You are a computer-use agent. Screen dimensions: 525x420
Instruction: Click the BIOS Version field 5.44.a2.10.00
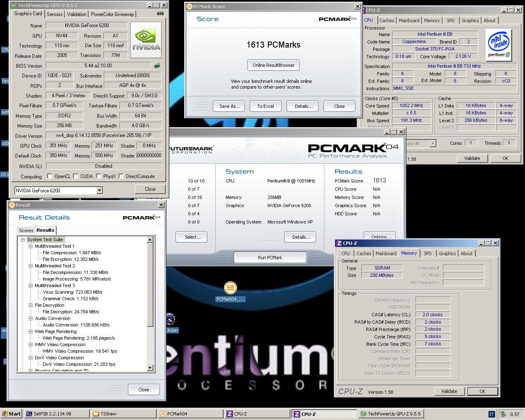coord(98,66)
